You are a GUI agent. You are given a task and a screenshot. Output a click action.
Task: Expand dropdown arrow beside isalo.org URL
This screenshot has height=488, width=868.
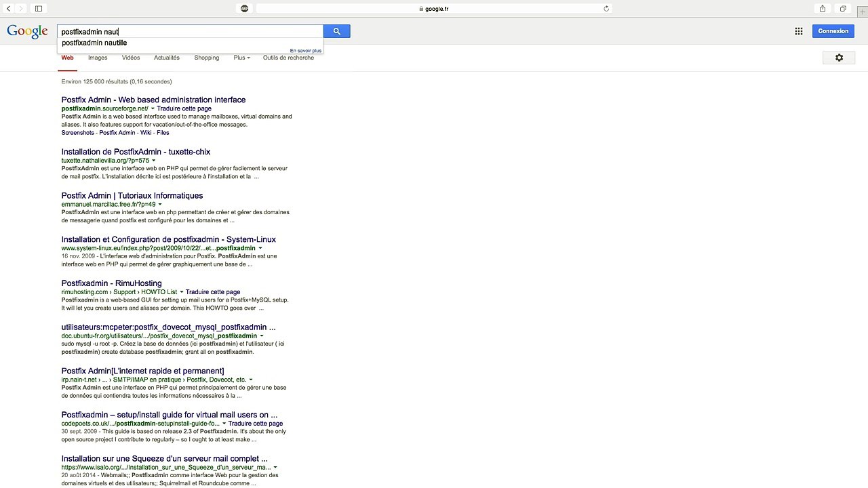[275, 468]
